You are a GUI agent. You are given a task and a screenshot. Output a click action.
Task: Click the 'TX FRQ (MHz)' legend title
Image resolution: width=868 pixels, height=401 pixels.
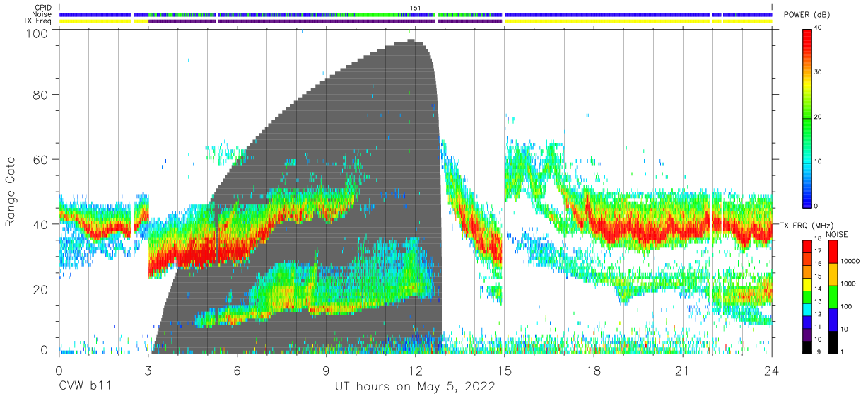(x=807, y=225)
